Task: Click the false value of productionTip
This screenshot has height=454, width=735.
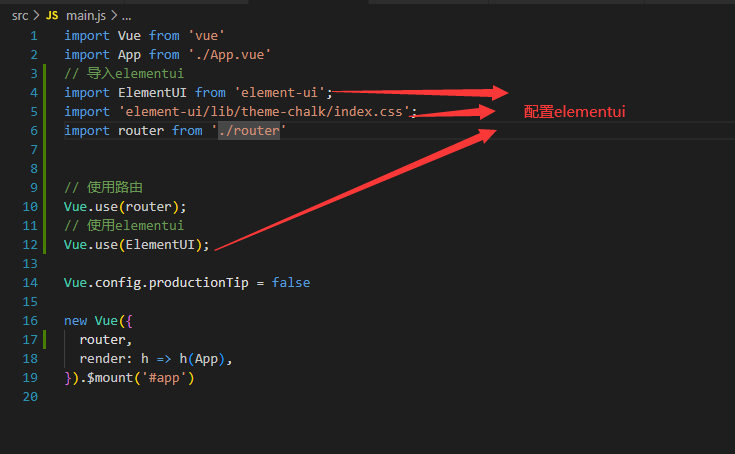Action: (x=290, y=283)
